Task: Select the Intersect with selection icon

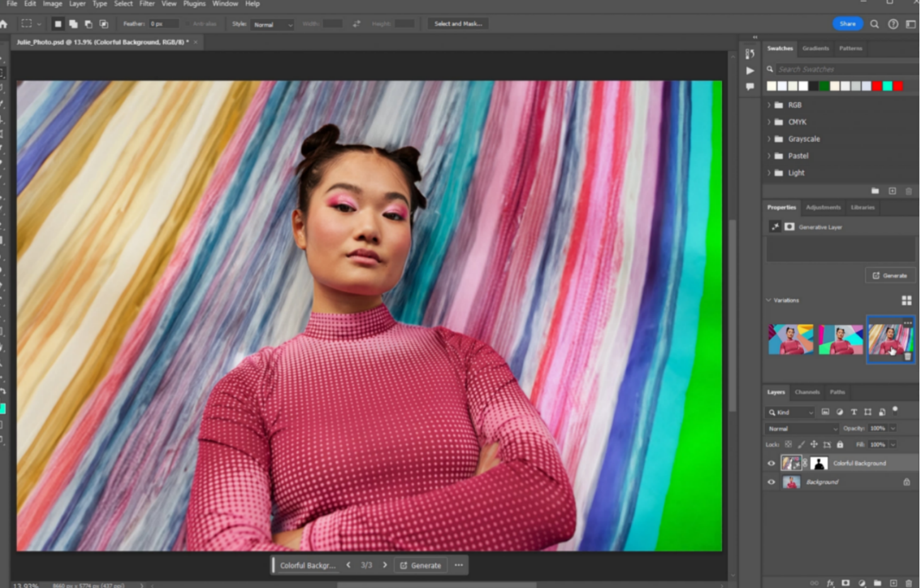Action: [104, 24]
